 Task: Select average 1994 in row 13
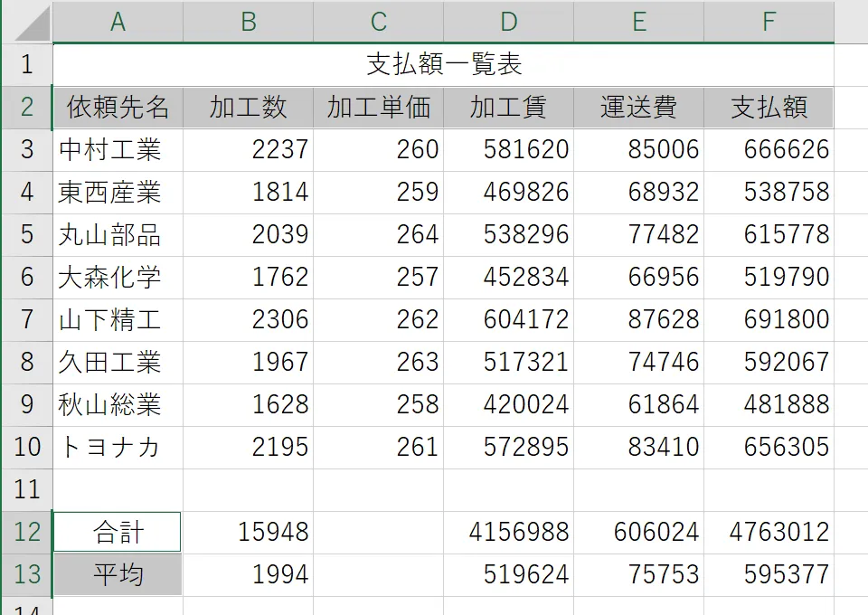coord(248,575)
